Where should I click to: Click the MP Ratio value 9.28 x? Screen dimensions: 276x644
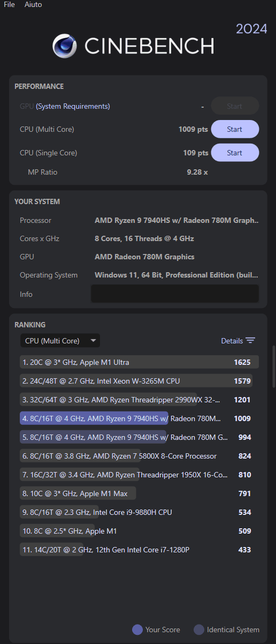[x=197, y=172]
